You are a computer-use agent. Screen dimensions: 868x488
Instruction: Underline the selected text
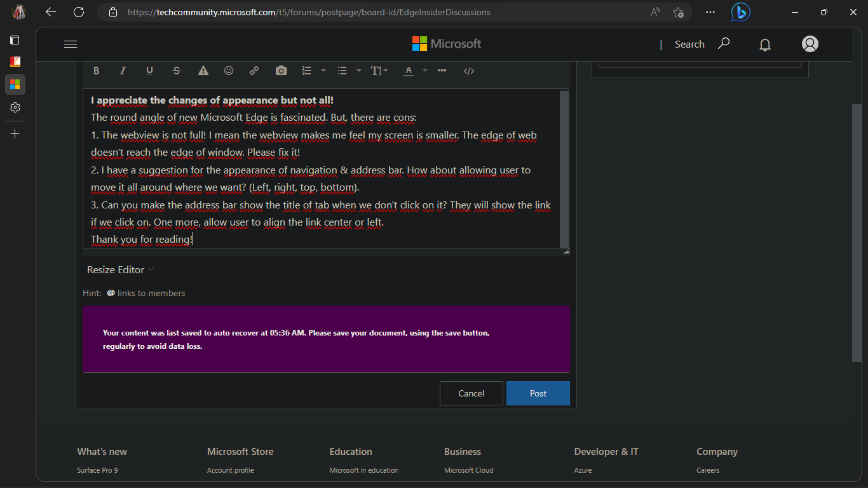coord(149,71)
